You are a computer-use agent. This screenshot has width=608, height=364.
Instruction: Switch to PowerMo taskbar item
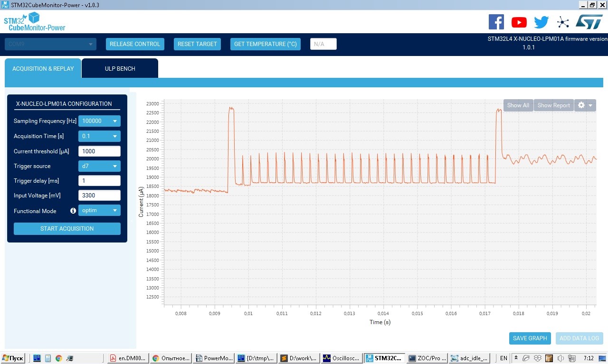tap(214, 358)
